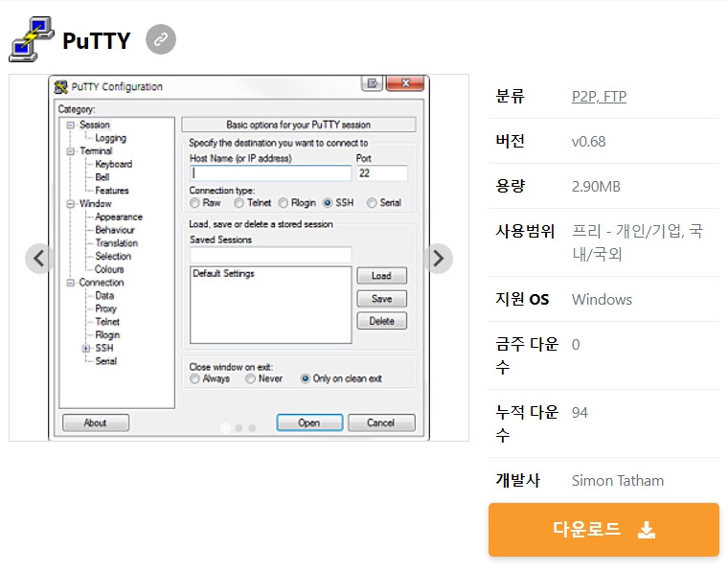Select the Telnet connection type

pyautogui.click(x=239, y=203)
